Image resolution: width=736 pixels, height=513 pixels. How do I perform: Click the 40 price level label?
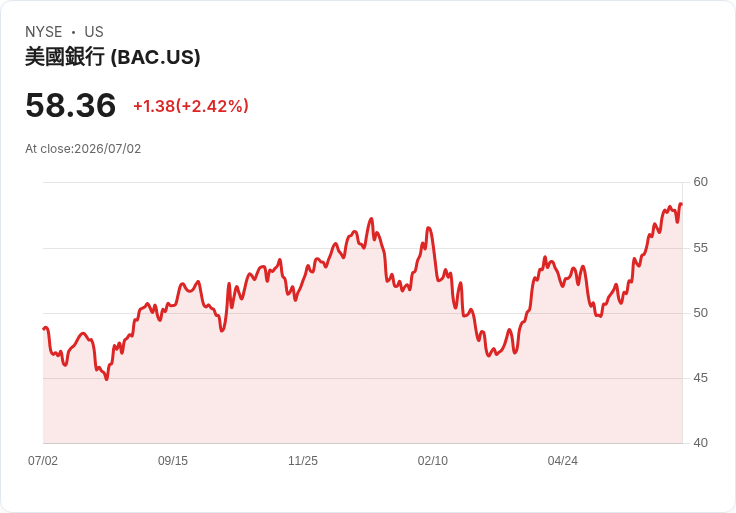[700, 443]
